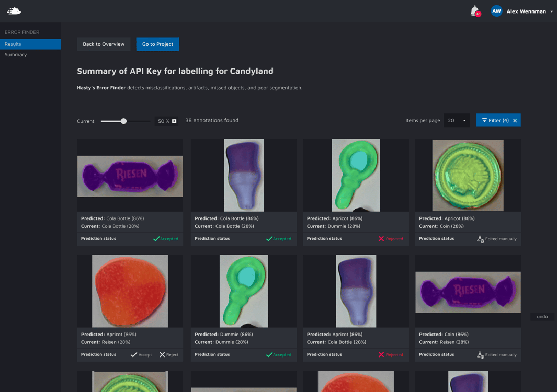Viewport: 557px width, 392px height.
Task: Click the Back to Overview button
Action: (104, 44)
